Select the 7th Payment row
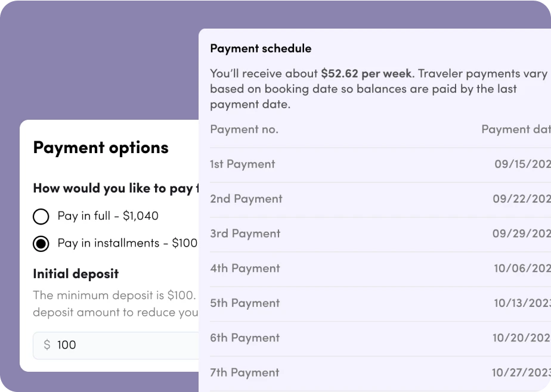Viewport: 551px width, 392px height. [x=244, y=372]
